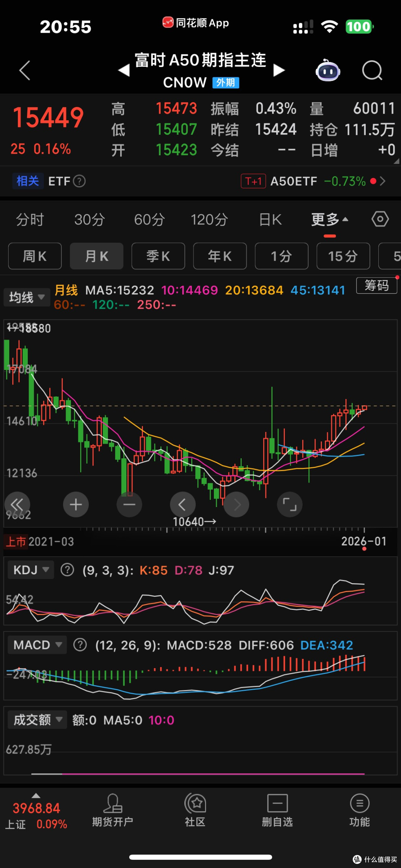Screen dimensions: 401x868
Task: Tap the clock showing 20:55
Action: [x=65, y=27]
